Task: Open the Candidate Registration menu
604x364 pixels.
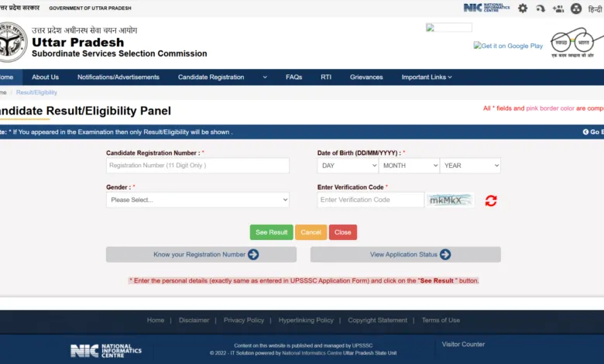Action: (x=221, y=77)
